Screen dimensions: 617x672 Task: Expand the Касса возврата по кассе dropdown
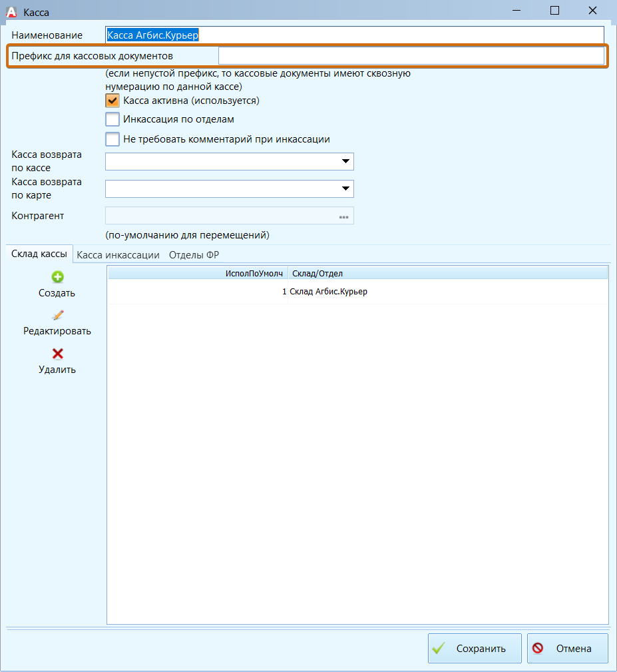tap(345, 161)
